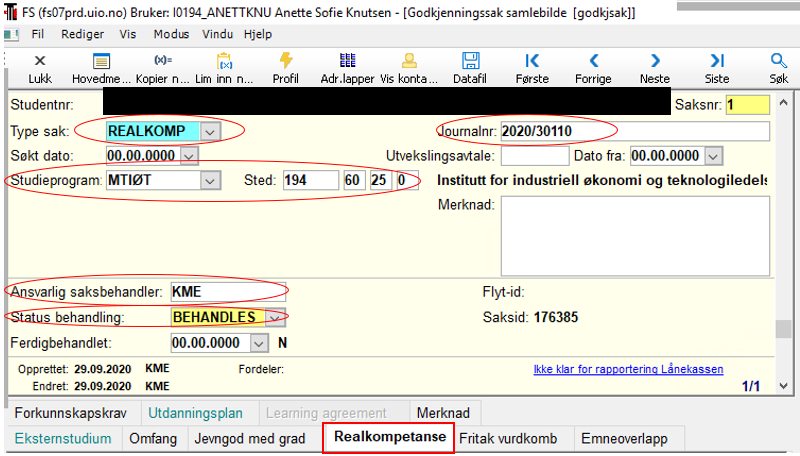Viewport: 800px width, 456px height.
Task: Click the Saksid value 176385
Action: 556,318
